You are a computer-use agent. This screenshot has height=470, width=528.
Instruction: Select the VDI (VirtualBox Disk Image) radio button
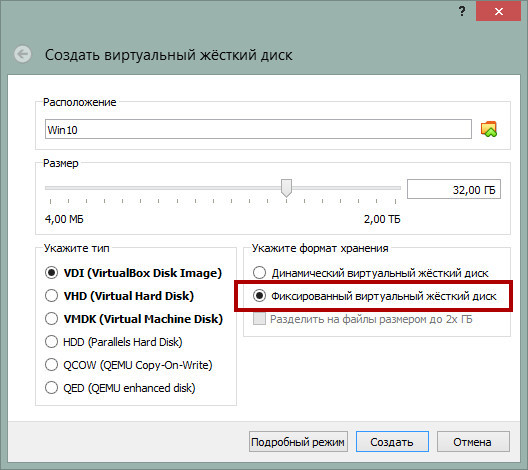[52, 273]
